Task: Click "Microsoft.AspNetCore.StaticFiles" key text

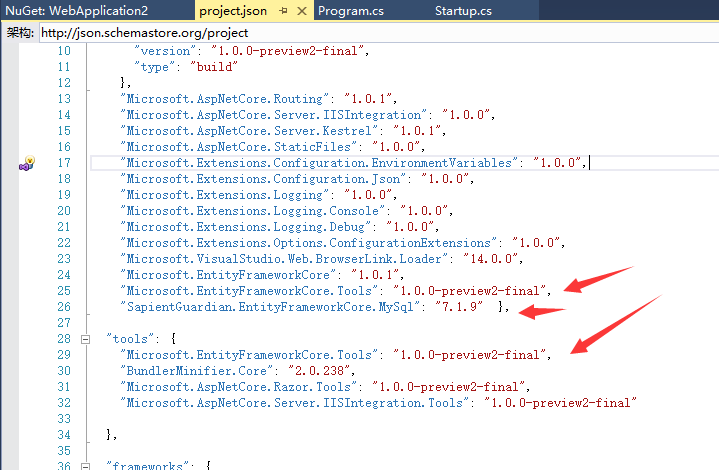Action: [x=238, y=147]
